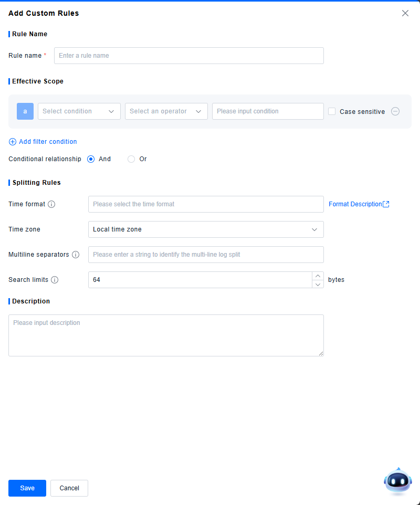Enable the Case sensitive checkbox
The width and height of the screenshot is (420, 505).
(332, 111)
